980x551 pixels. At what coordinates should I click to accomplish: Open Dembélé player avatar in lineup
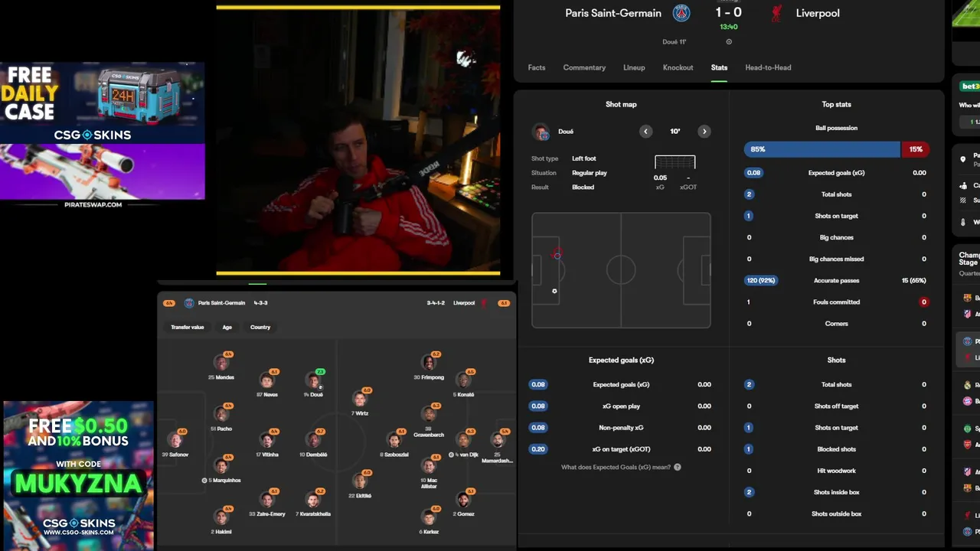313,440
